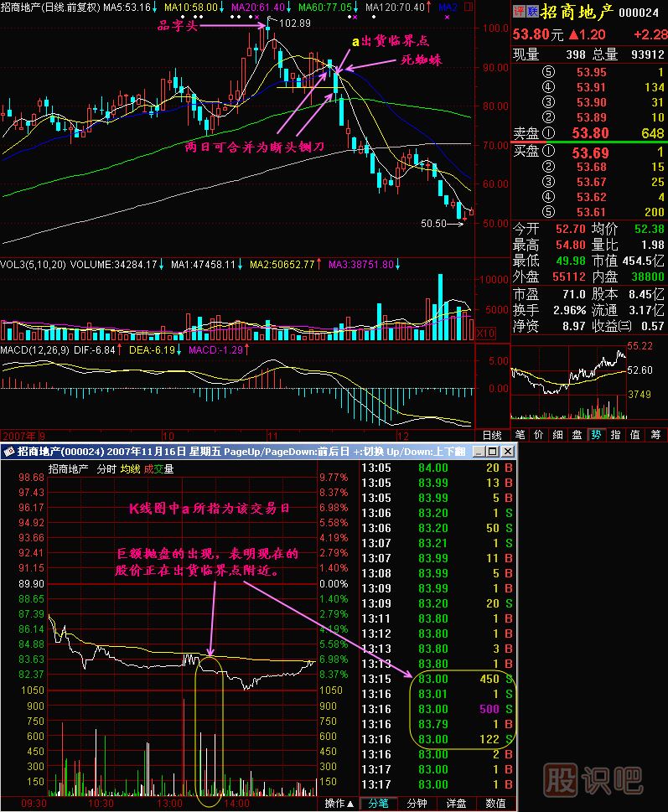Open the 操作 dropdown menu

338,804
